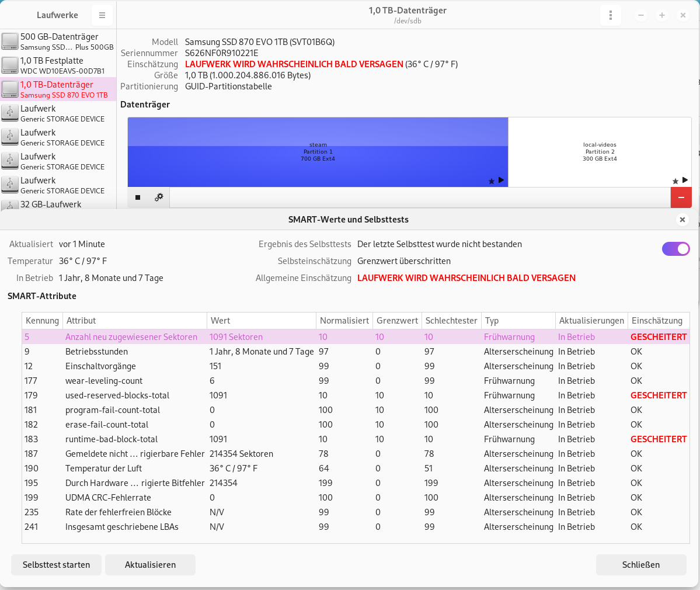Click GESCHEITERT in the runtime-bad-block-total row
700x590 pixels.
[659, 439]
